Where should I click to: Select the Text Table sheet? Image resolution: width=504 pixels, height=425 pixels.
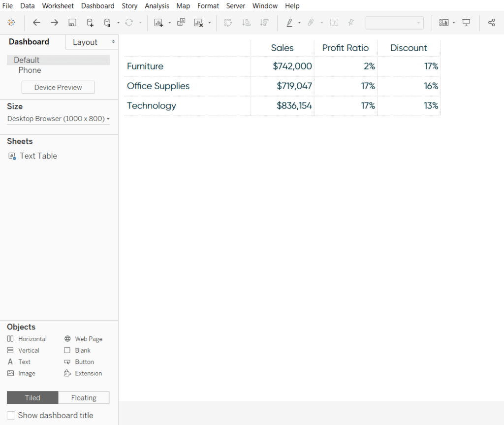point(38,156)
